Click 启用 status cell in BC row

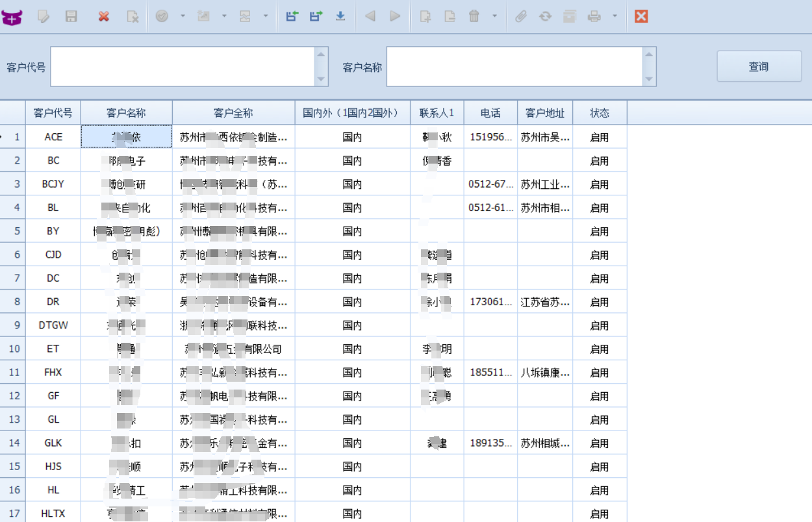[x=600, y=160]
